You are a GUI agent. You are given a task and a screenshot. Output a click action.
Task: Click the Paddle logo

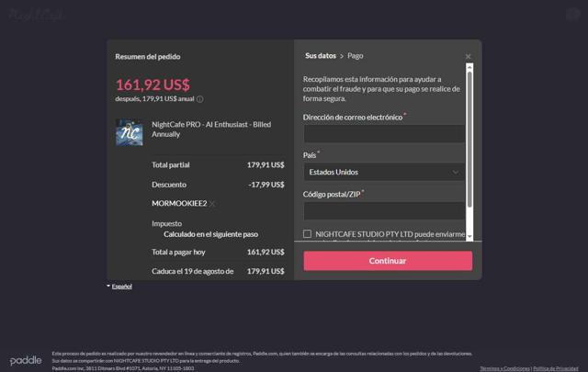[26, 361]
